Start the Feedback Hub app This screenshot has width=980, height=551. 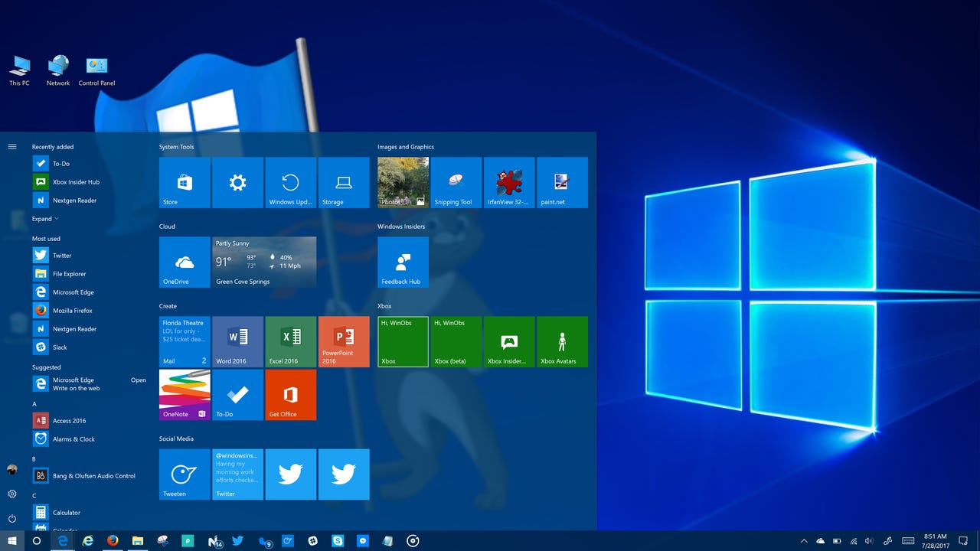[403, 262]
